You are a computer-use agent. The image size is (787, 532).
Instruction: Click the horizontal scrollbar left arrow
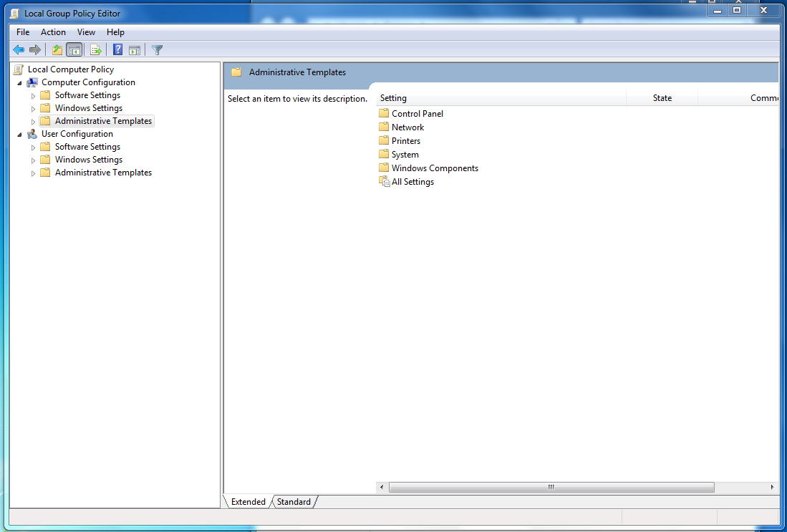pyautogui.click(x=382, y=487)
